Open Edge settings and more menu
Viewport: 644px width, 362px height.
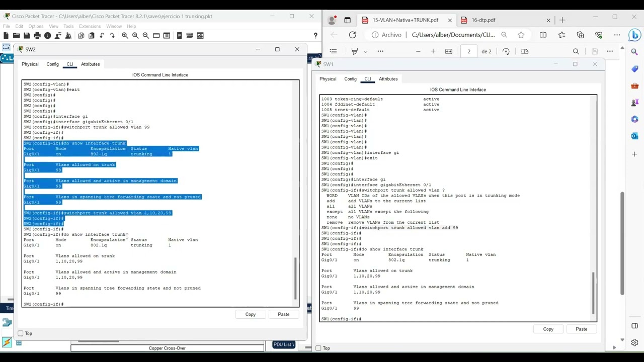point(617,35)
